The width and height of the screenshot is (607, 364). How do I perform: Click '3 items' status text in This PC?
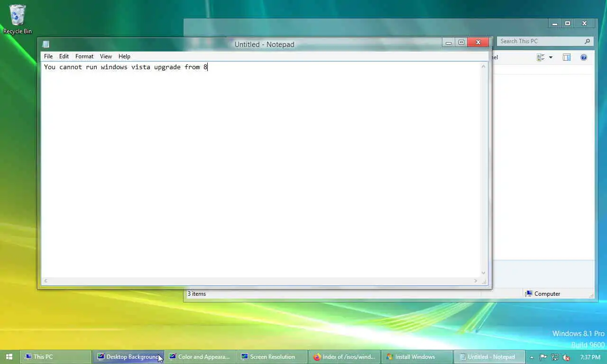click(197, 294)
